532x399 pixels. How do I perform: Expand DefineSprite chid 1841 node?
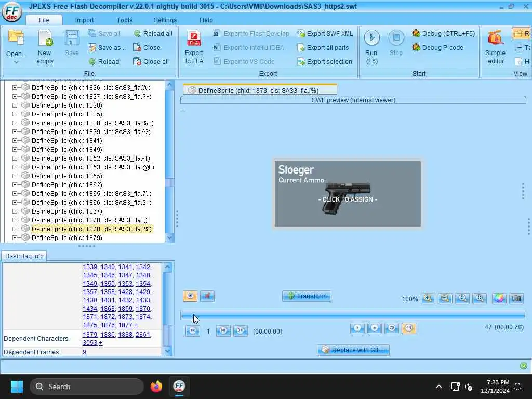point(15,140)
